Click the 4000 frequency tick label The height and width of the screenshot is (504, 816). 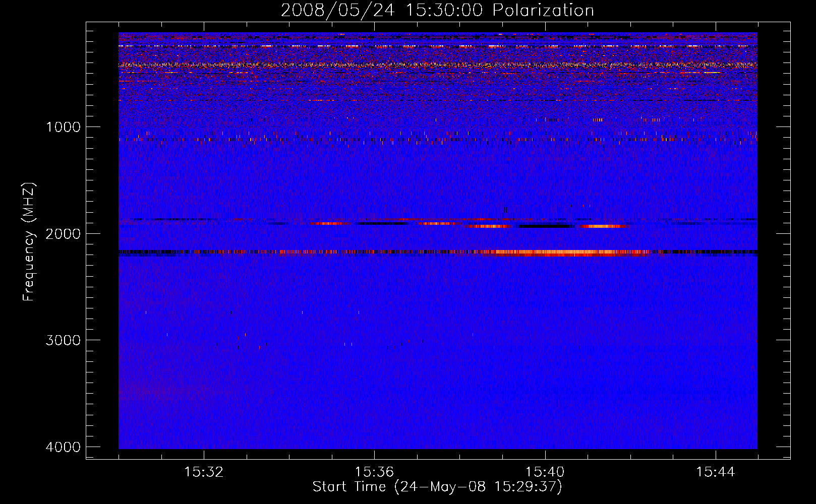[x=63, y=447]
